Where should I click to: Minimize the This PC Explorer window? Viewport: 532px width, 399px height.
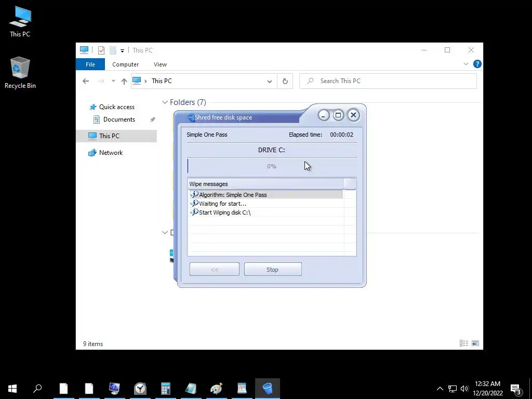pos(424,50)
